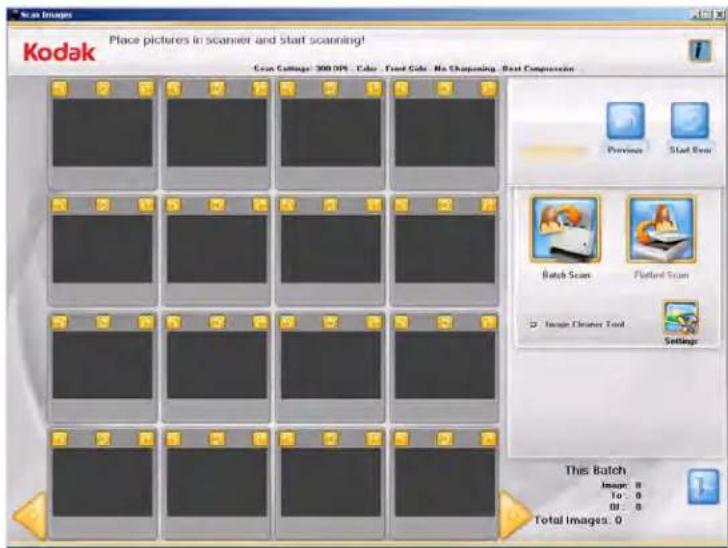Click left yellow icon on first row, second slot
The width and height of the screenshot is (728, 548).
(x=174, y=88)
